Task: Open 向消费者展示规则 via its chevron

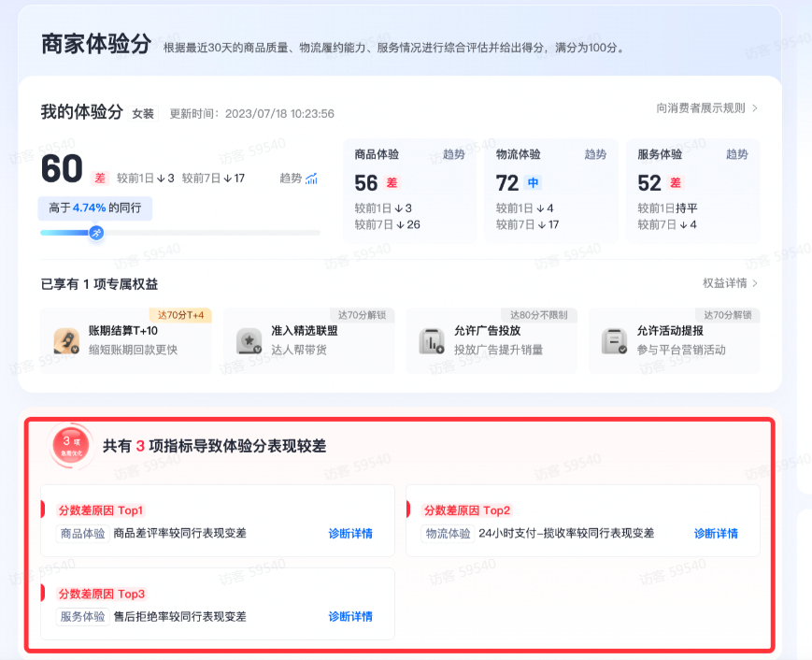Action: pos(757,109)
